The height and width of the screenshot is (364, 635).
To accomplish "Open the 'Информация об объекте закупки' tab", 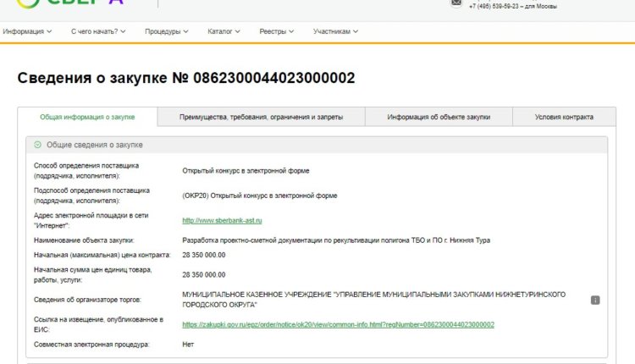I will tap(439, 118).
